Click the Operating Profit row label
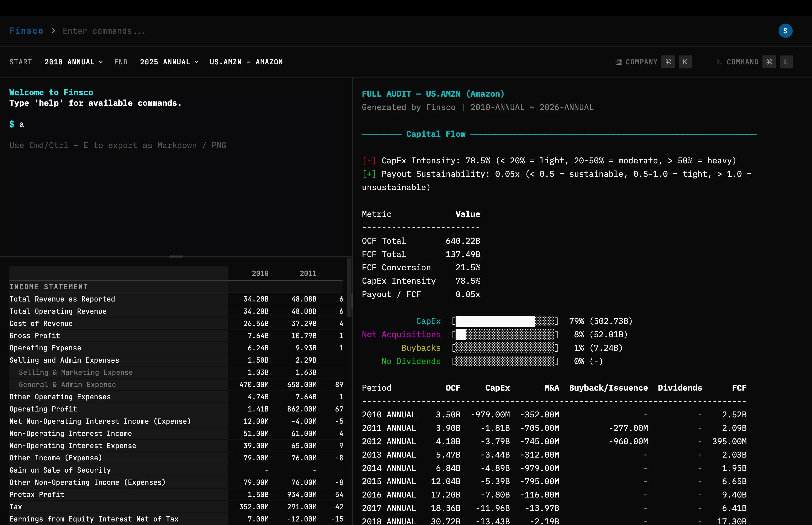The height and width of the screenshot is (525, 812). [x=43, y=409]
